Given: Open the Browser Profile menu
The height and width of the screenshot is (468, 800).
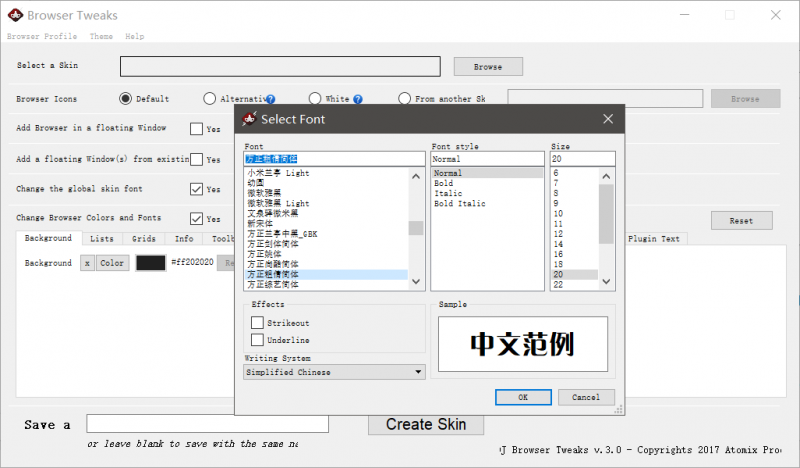Looking at the screenshot, I should 42,36.
